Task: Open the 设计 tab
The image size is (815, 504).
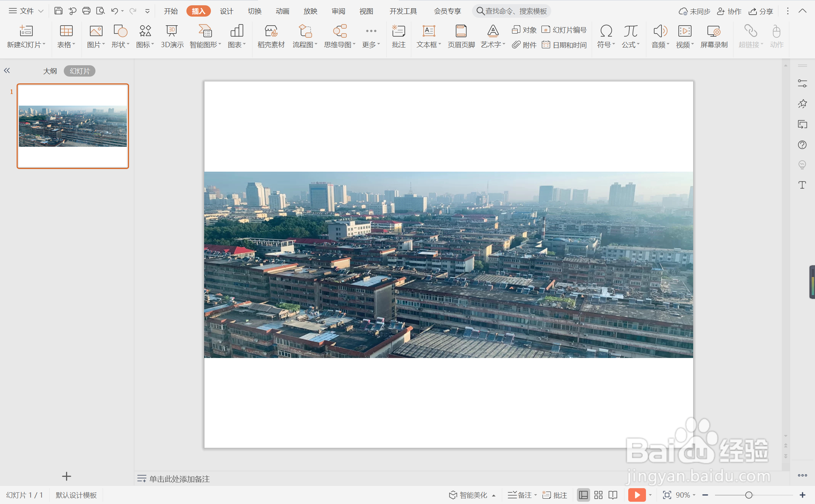Action: [x=226, y=11]
